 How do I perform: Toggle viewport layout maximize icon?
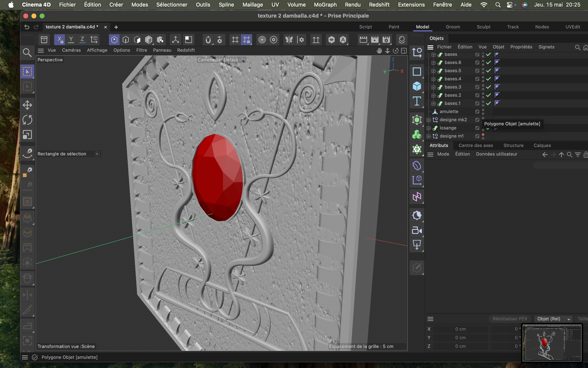tap(404, 50)
